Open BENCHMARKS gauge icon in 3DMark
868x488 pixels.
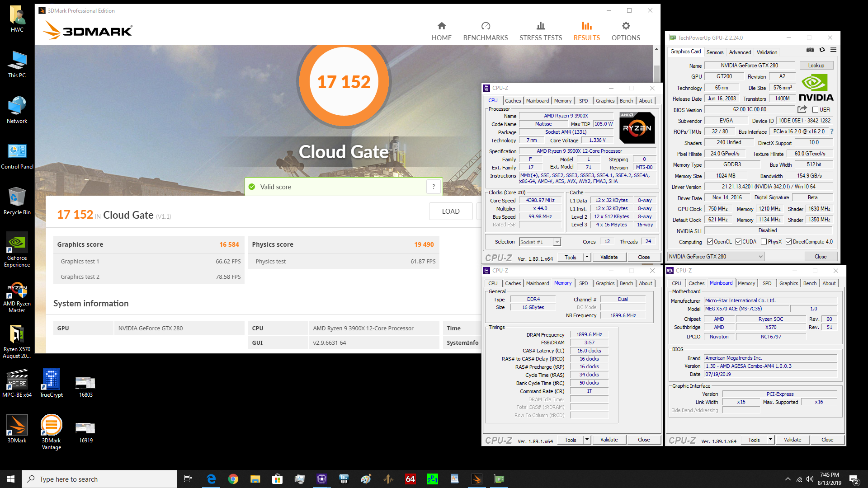pyautogui.click(x=486, y=26)
